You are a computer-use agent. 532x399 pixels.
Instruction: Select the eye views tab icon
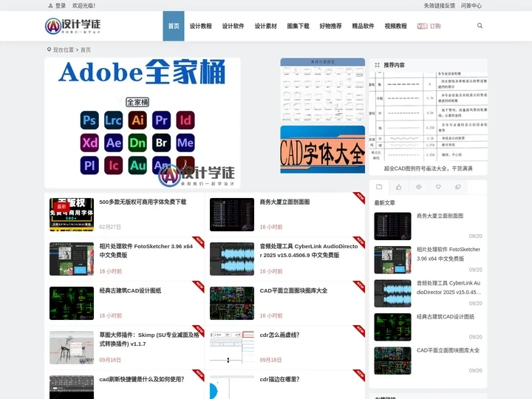click(x=419, y=187)
